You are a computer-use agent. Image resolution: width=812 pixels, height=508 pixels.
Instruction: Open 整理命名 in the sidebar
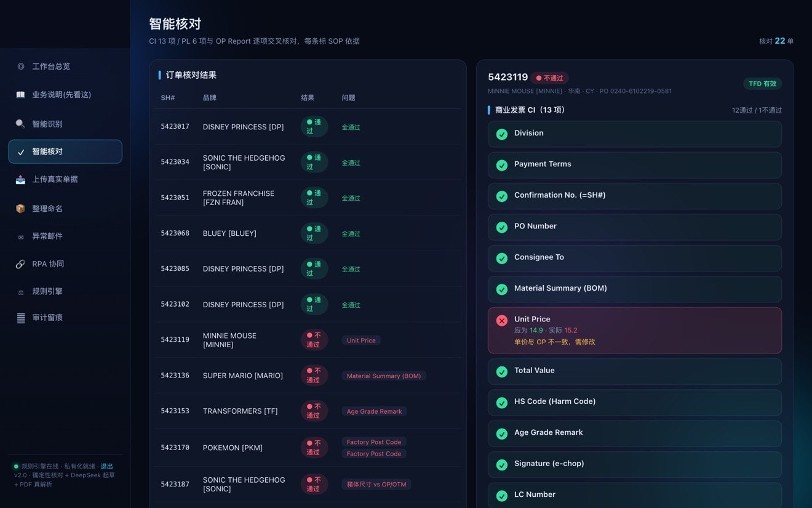[x=65, y=209]
